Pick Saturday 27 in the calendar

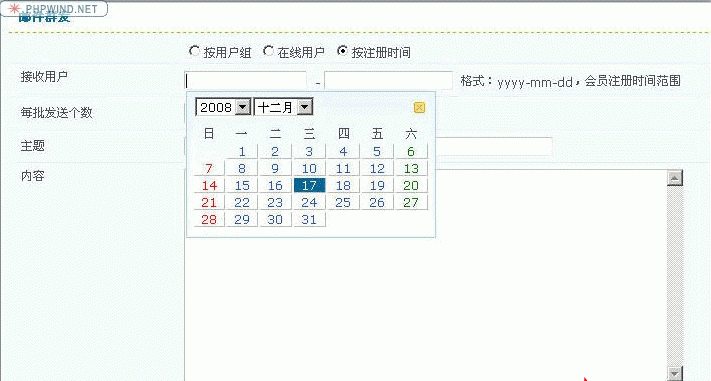(x=411, y=202)
